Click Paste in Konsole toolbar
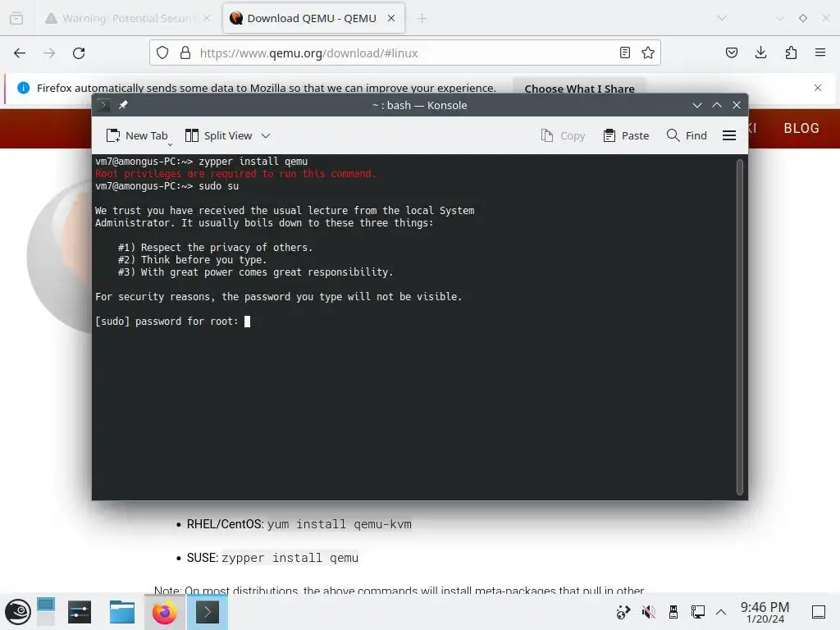This screenshot has height=630, width=840. pos(626,135)
